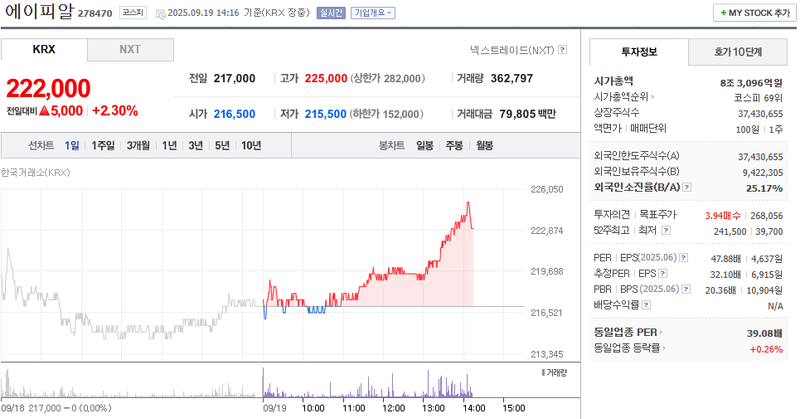Switch to the NXT tab
Viewport: 800px width, 419px height.
(x=130, y=50)
